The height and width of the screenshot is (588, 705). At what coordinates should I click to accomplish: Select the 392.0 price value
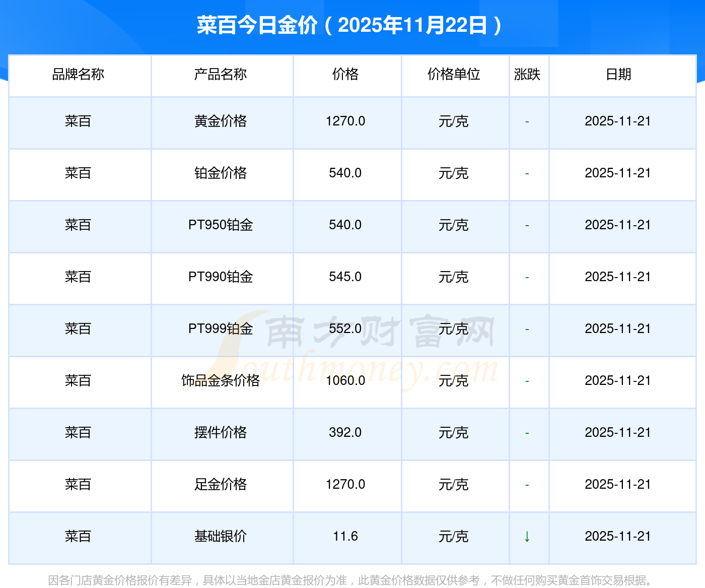[x=345, y=432]
